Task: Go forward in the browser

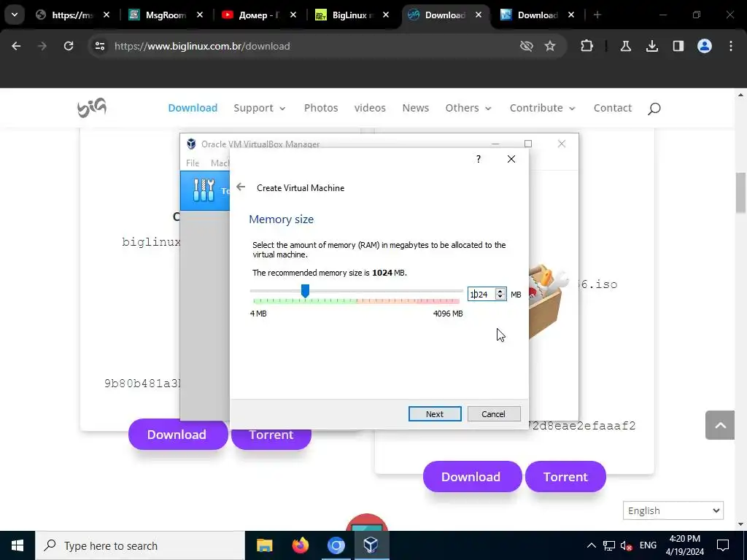Action: point(42,46)
